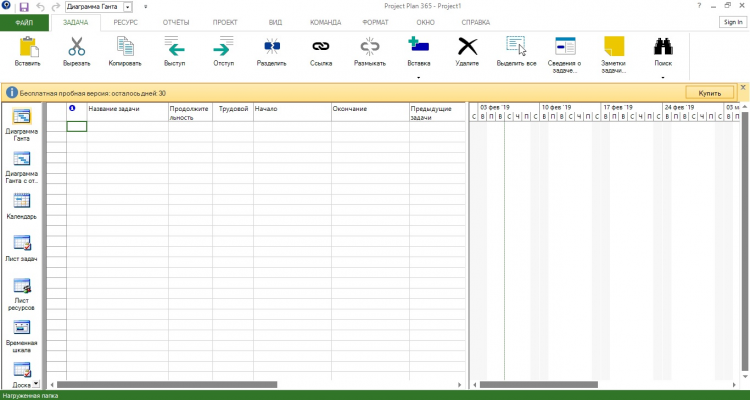Click the Предыдущие задачи column header
Screen dimensions: 750x400
pos(437,112)
